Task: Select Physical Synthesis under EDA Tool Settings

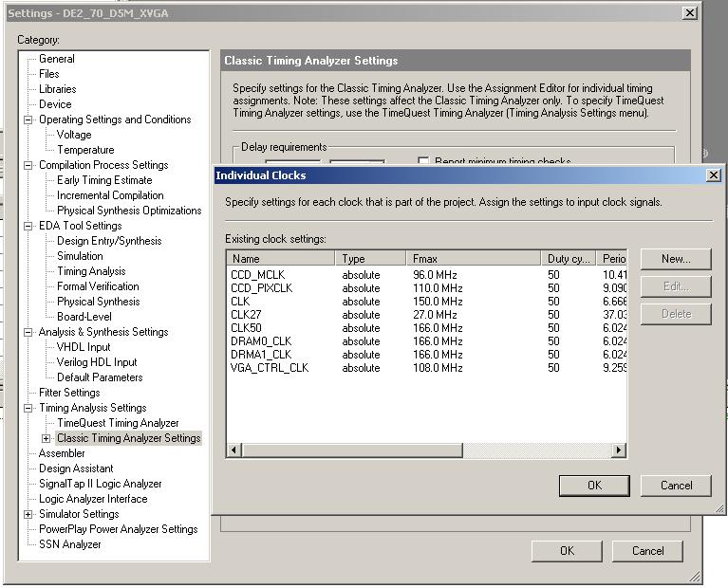Action: 98,302
